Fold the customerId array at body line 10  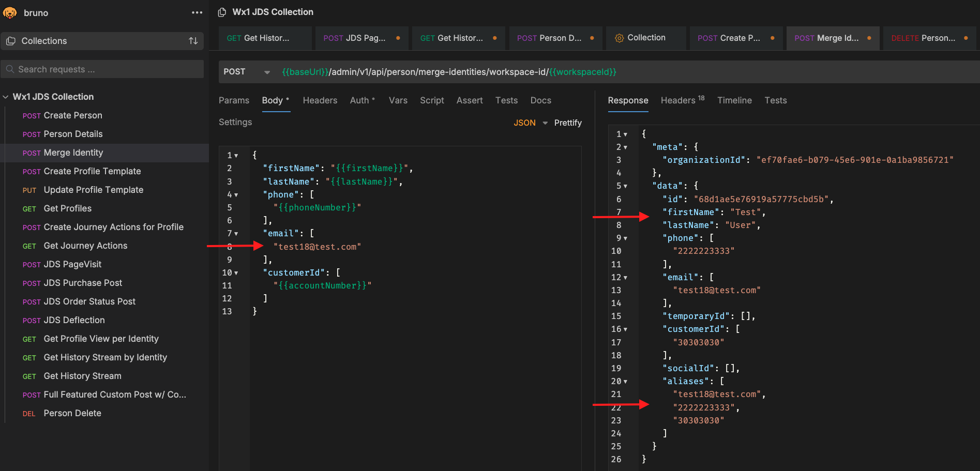click(236, 273)
